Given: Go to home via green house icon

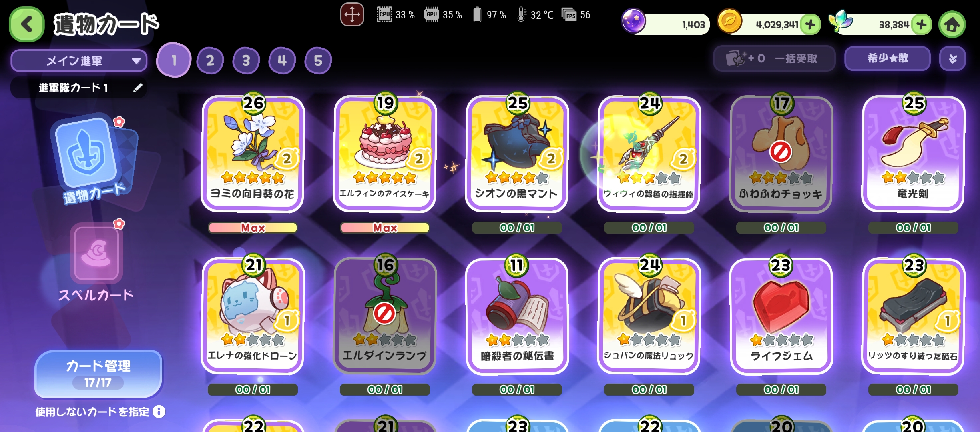Looking at the screenshot, I should click(x=952, y=25).
